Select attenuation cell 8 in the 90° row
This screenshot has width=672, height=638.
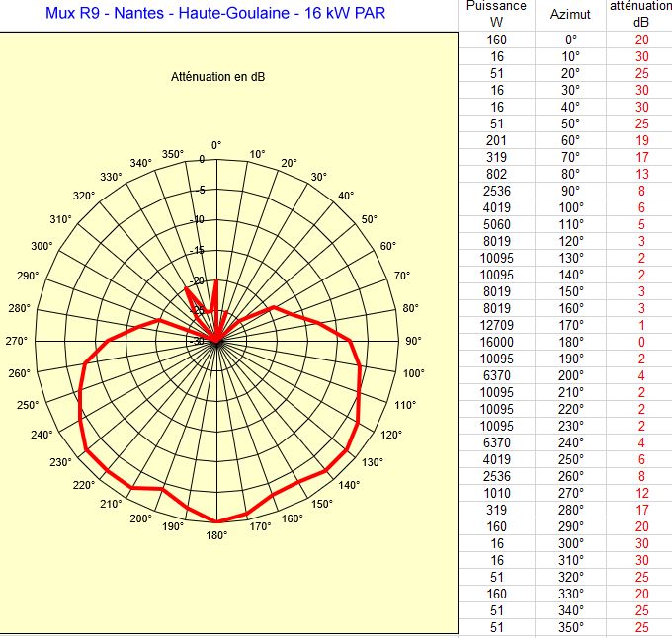coord(641,191)
